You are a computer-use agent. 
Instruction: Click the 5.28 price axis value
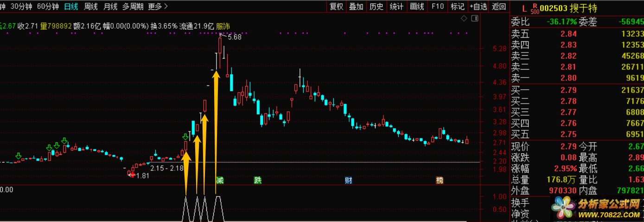coord(500,49)
